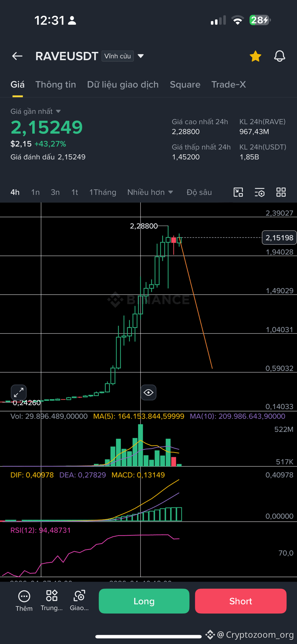297x644 pixels.
Task: Open the Thêm more options icon
Action: click(x=24, y=601)
